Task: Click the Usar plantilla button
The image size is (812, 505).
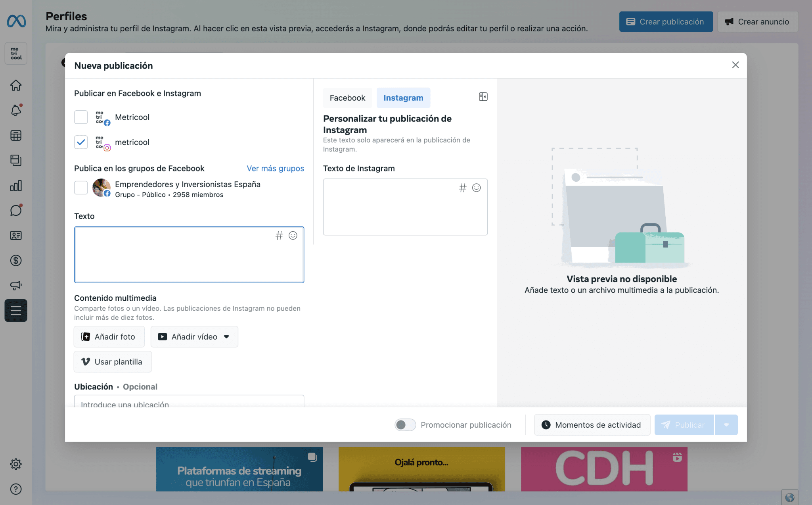Action: pos(113,361)
